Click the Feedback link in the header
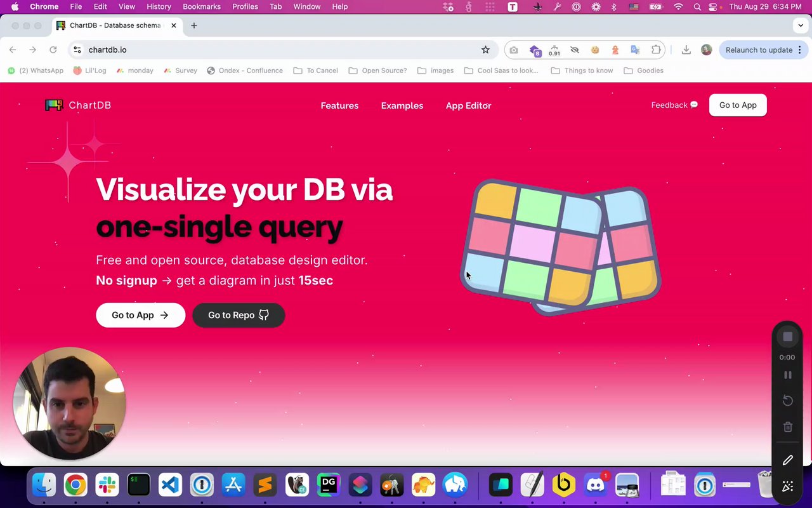 pyautogui.click(x=674, y=105)
